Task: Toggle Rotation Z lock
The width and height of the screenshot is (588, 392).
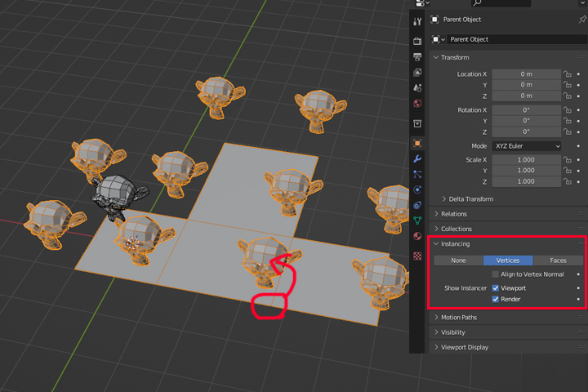Action: tap(568, 131)
